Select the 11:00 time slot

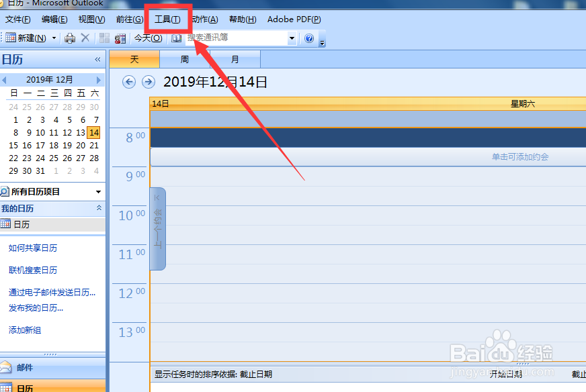point(368,254)
